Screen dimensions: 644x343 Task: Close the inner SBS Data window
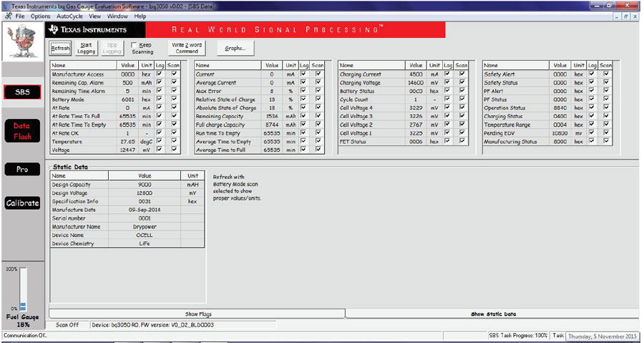(x=635, y=16)
